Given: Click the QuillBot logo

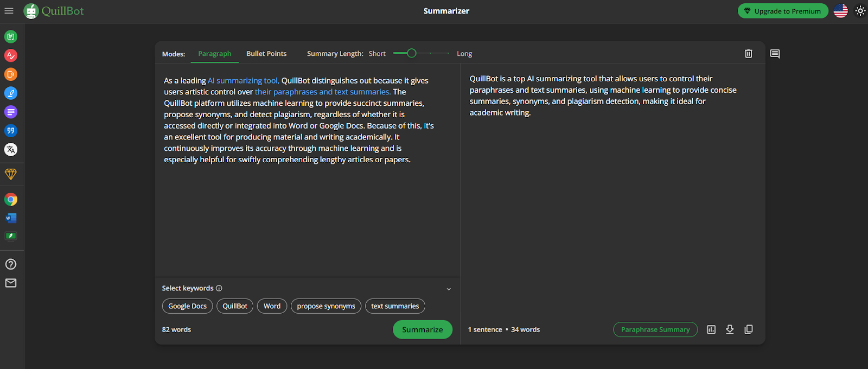Looking at the screenshot, I should tap(54, 11).
